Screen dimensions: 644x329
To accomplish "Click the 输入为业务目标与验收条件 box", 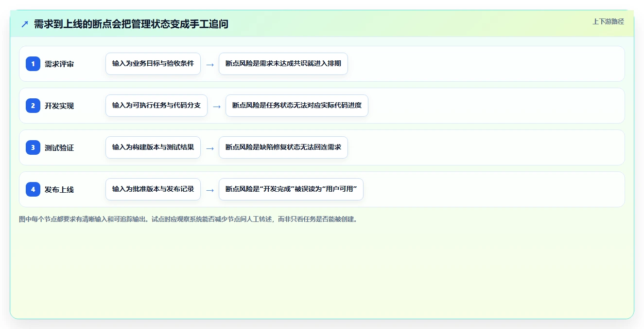I will click(x=153, y=64).
